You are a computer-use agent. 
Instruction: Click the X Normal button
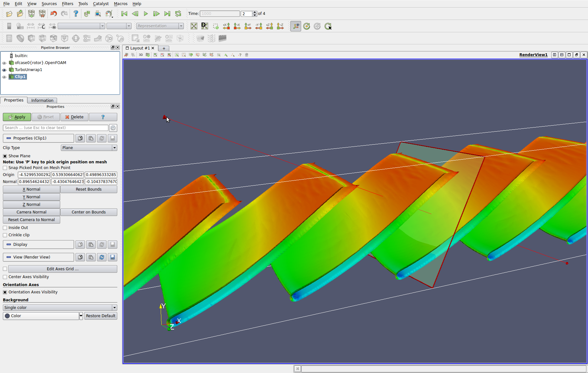click(x=31, y=189)
